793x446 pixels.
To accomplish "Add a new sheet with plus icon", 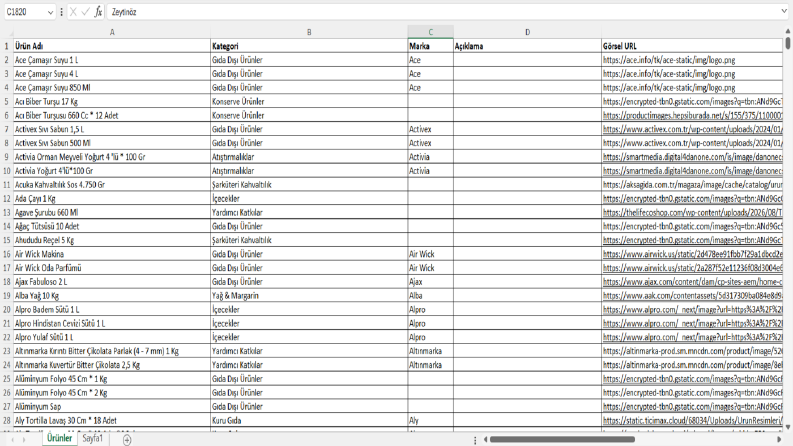I will (x=127, y=440).
